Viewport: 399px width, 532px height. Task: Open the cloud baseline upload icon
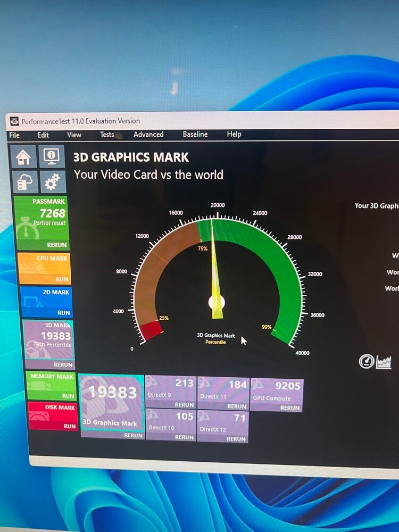pos(25,181)
